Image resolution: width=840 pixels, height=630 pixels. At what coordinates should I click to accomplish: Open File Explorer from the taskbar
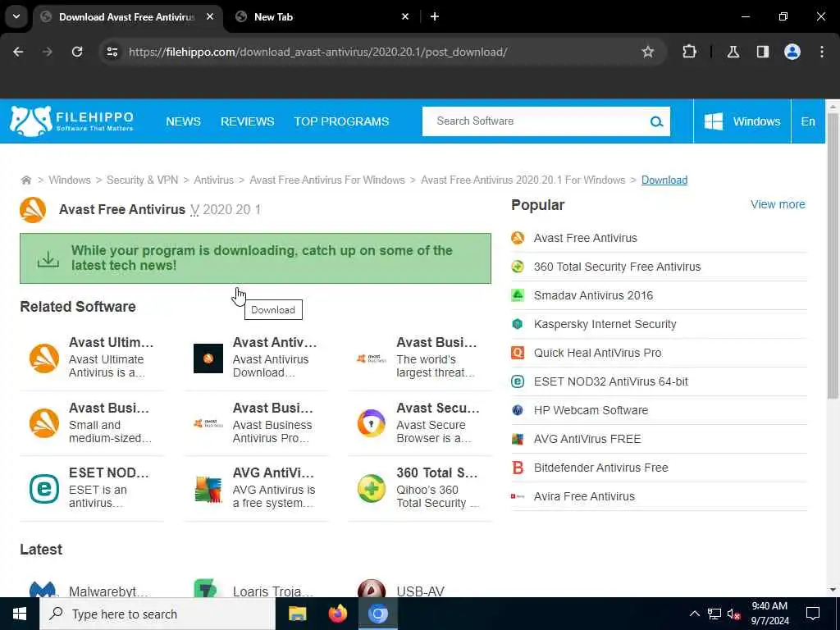click(297, 614)
